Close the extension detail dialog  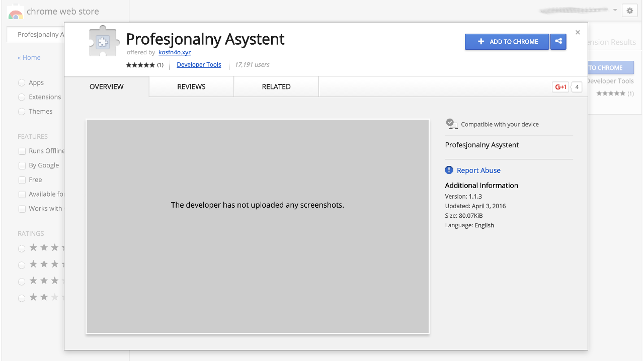(x=578, y=32)
